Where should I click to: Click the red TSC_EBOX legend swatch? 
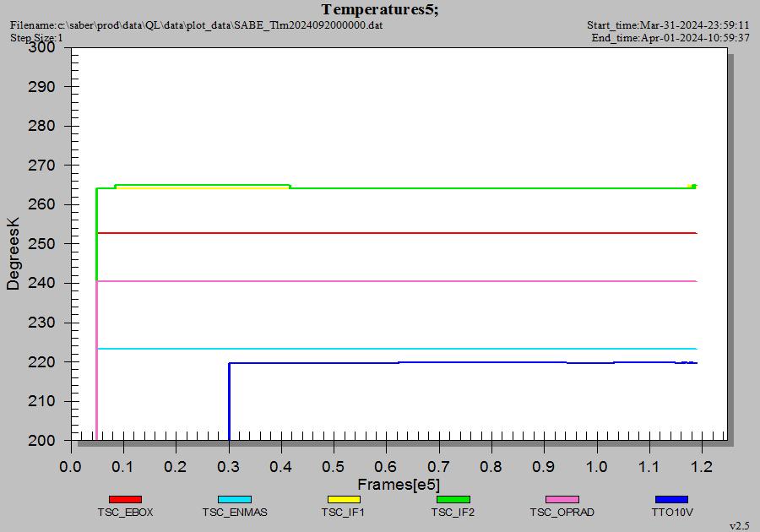point(125,499)
